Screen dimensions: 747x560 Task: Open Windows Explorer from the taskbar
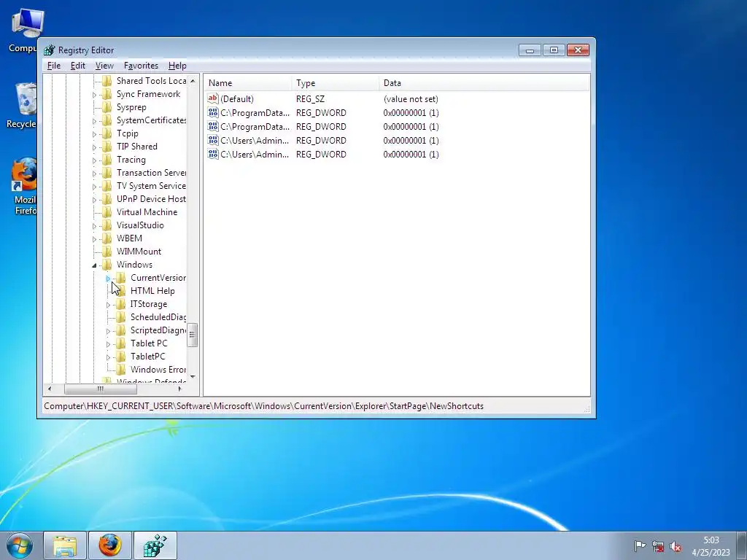(x=65, y=545)
